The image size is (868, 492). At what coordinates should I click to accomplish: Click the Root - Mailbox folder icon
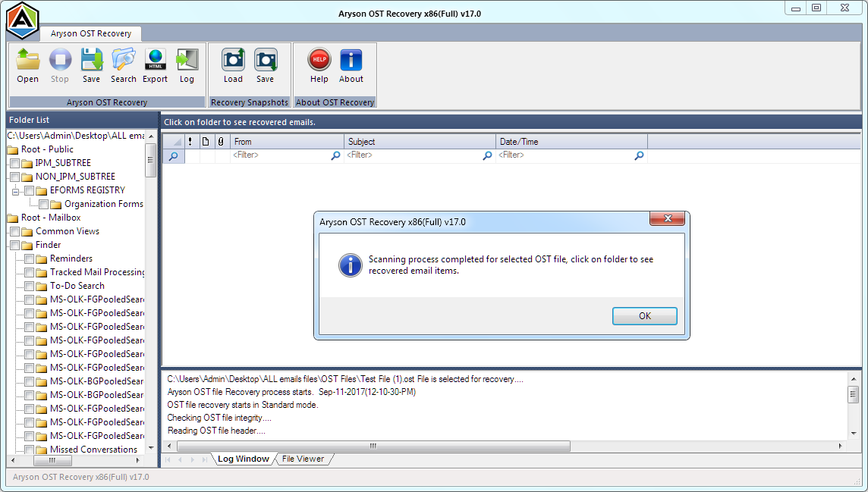click(x=13, y=218)
